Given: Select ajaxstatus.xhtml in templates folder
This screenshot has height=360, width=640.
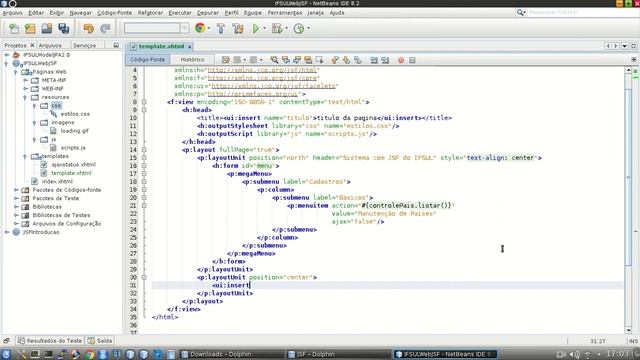Looking at the screenshot, I should [x=73, y=164].
